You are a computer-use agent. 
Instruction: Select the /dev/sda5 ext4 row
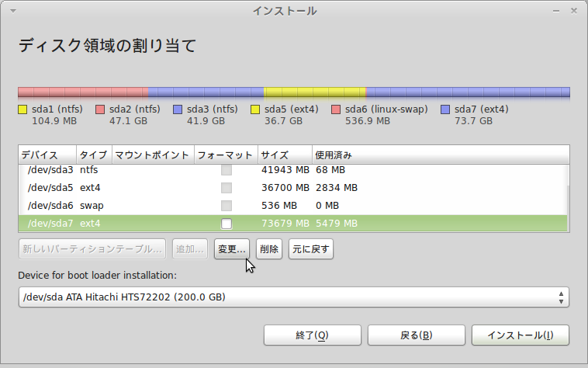pos(292,188)
